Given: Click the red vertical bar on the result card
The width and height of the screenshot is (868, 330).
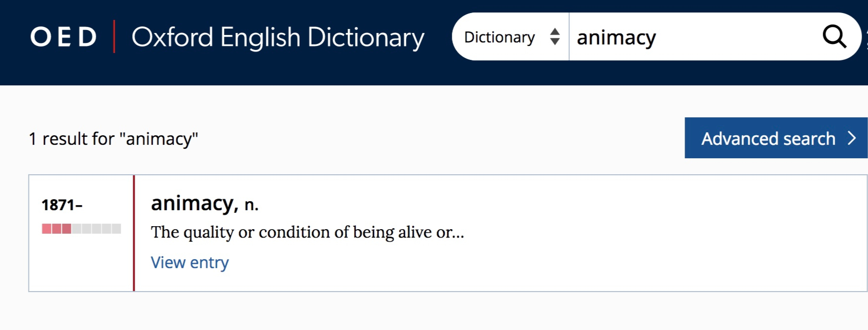Looking at the screenshot, I should [134, 233].
